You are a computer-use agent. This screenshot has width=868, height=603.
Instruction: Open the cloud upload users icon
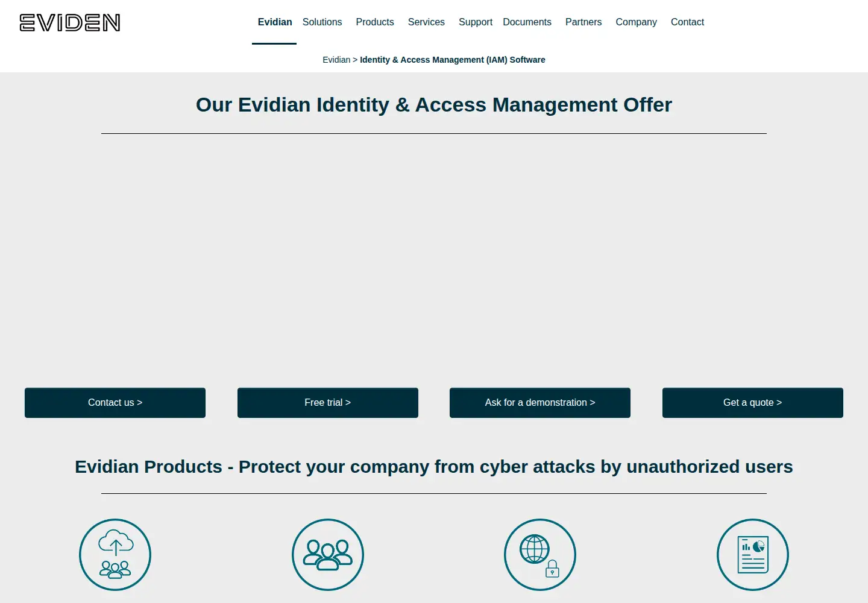[115, 555]
